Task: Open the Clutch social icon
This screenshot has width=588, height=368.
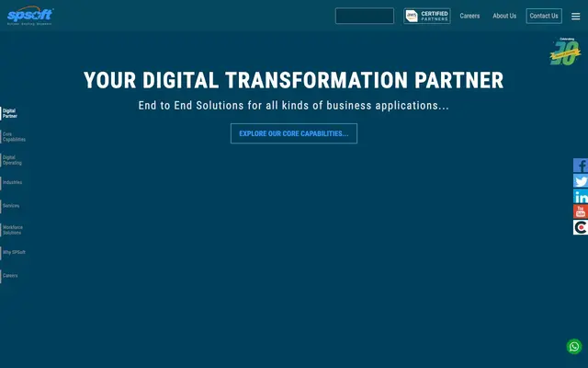Action: [x=581, y=227]
